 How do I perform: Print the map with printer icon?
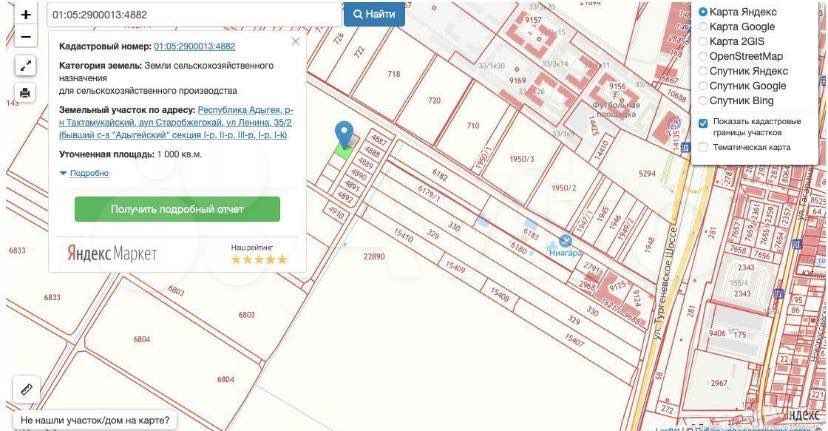click(x=25, y=93)
